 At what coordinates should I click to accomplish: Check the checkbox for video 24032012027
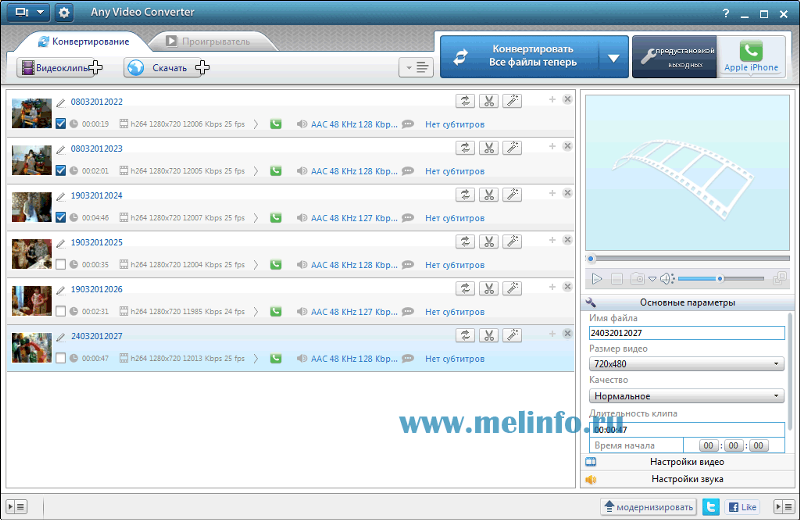click(61, 358)
